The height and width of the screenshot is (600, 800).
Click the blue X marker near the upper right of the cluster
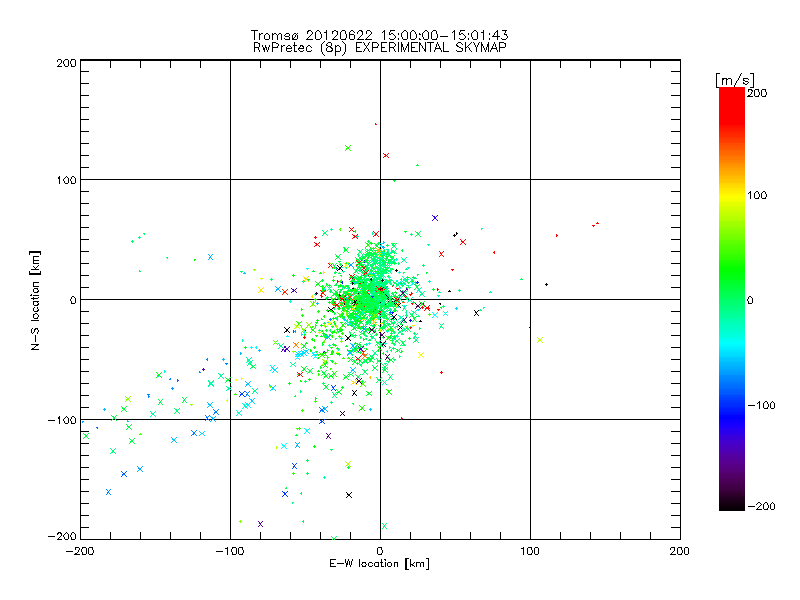(x=435, y=218)
